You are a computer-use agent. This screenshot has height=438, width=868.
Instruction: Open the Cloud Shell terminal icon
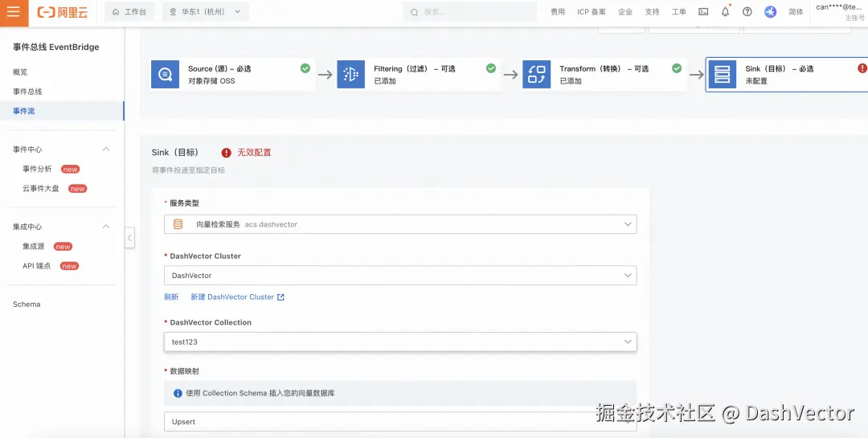pos(703,11)
